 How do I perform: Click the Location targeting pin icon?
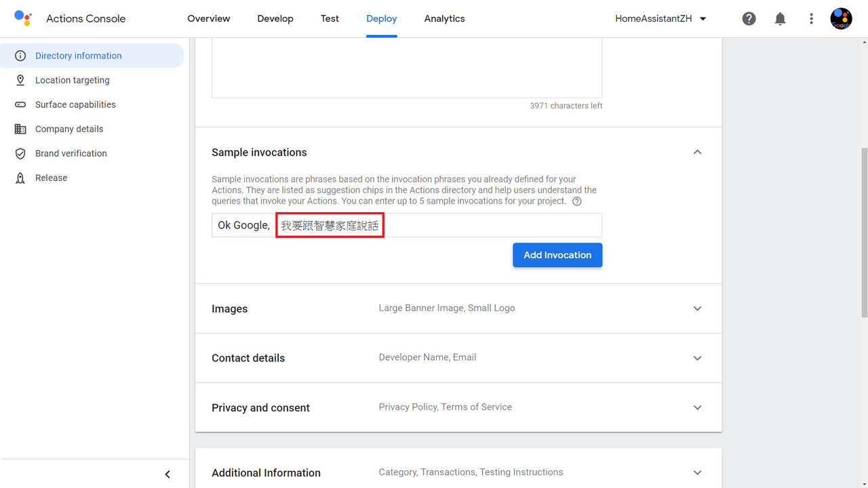pos(20,80)
